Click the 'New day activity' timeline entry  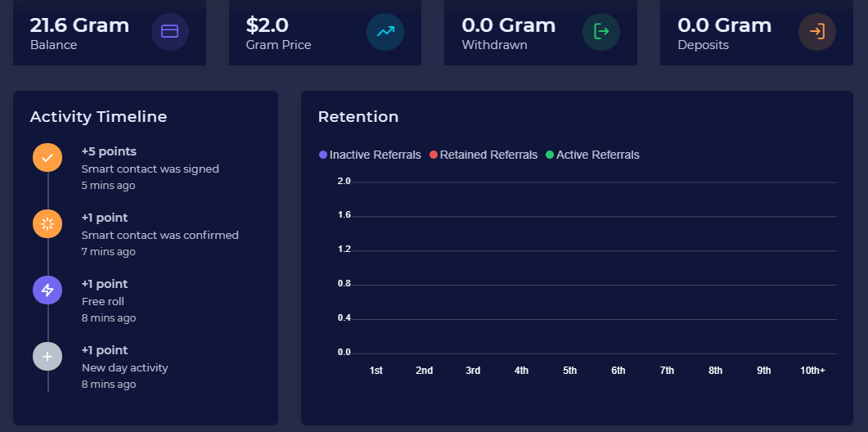pos(124,367)
